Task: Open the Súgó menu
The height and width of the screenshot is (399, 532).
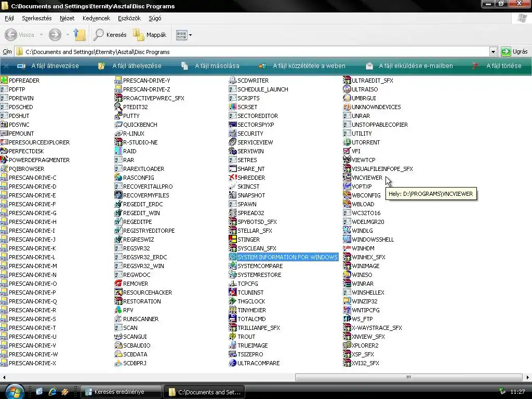Action: point(155,18)
